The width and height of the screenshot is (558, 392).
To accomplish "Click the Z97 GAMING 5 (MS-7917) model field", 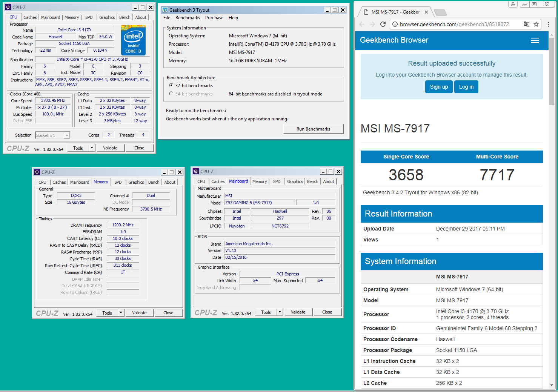I will click(x=260, y=203).
